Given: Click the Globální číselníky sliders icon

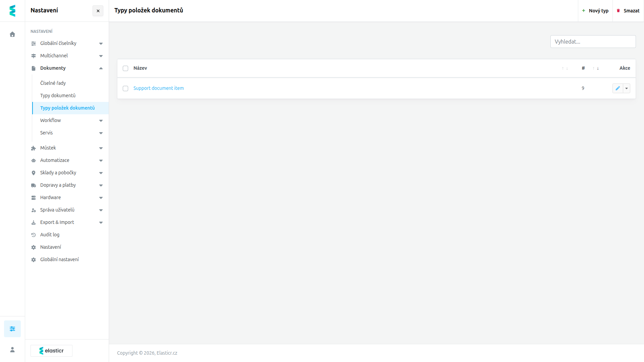Looking at the screenshot, I should click(x=34, y=44).
